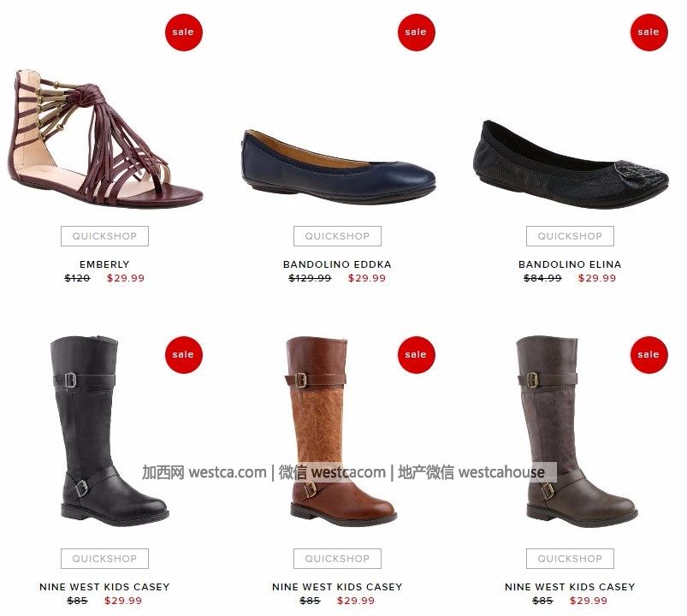Open the BANDOLINO ELINA product title link

click(x=570, y=264)
